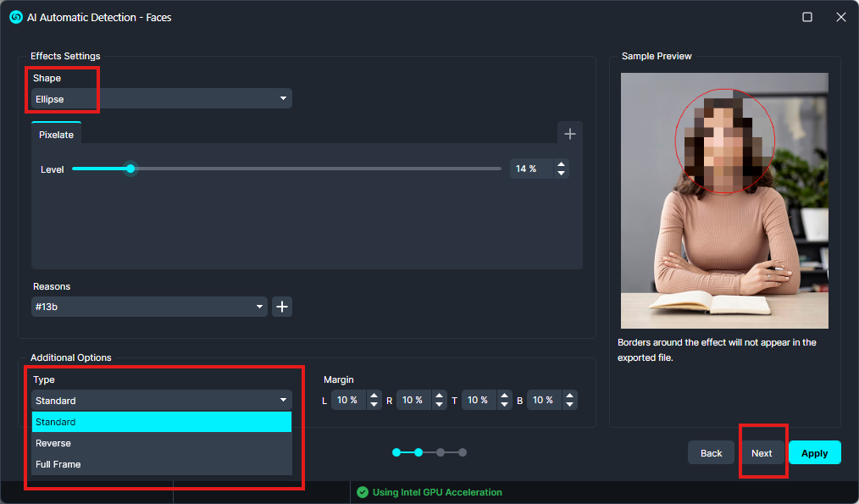Viewport: 859px width, 504px height.
Task: Increase the left margin value
Action: (374, 396)
